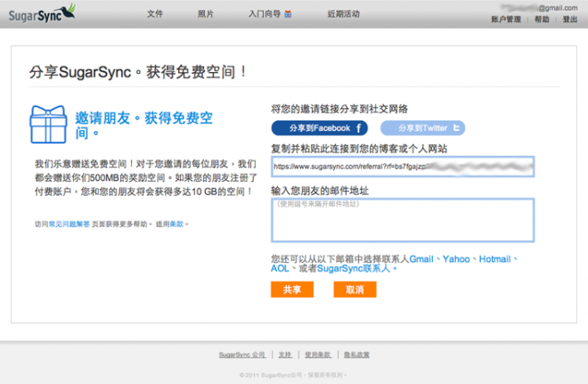Image resolution: width=588 pixels, height=384 pixels.
Task: Import contacts from Hotmail
Action: 494,258
